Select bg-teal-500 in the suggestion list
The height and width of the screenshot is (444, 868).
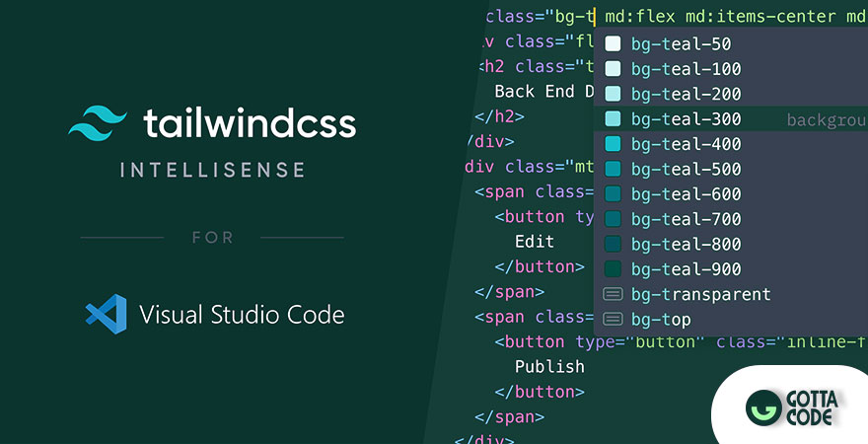tap(731, 169)
